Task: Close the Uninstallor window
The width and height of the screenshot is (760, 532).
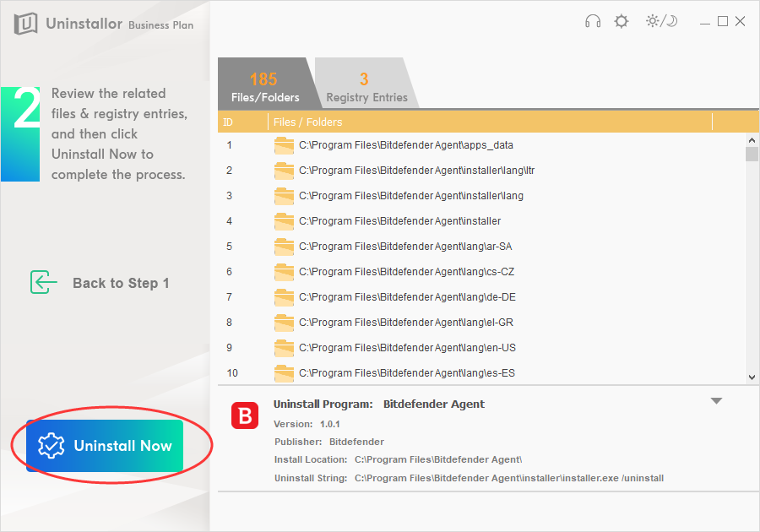Action: 740,21
